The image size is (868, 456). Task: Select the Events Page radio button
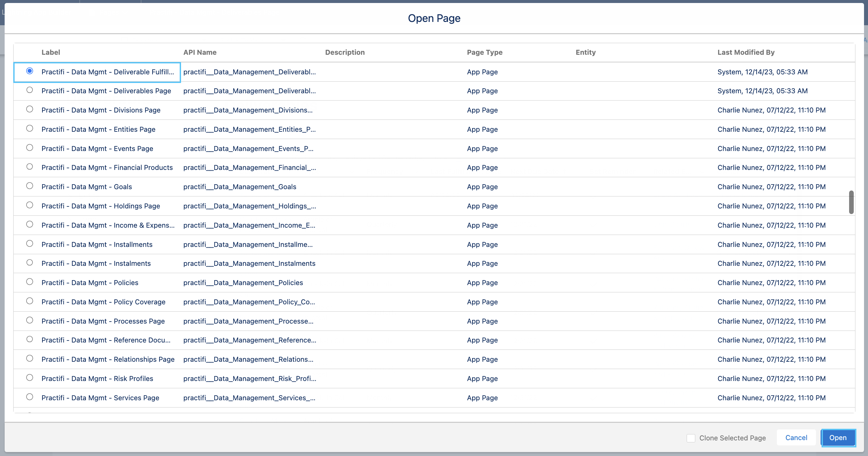(30, 148)
